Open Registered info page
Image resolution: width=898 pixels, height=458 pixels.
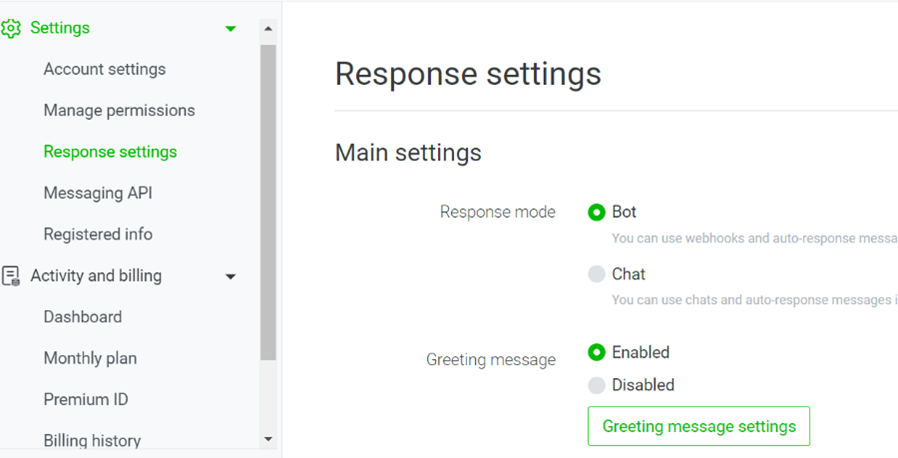tap(98, 234)
